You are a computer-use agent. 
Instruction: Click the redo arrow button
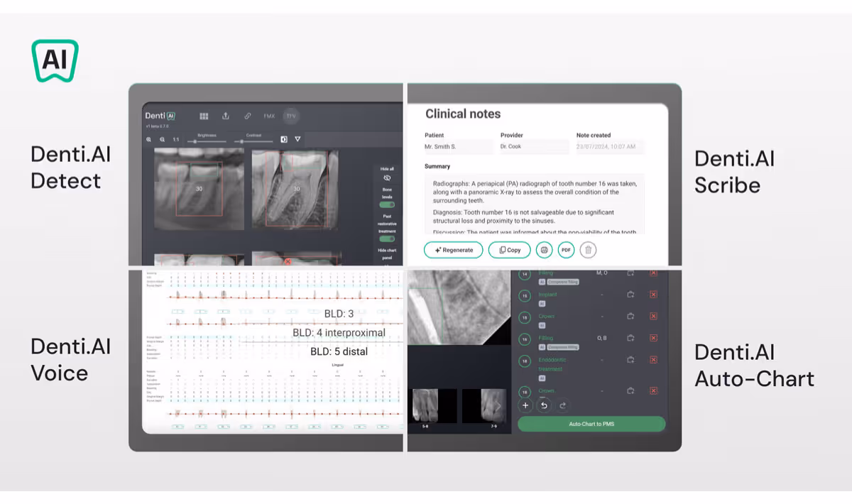pyautogui.click(x=562, y=405)
